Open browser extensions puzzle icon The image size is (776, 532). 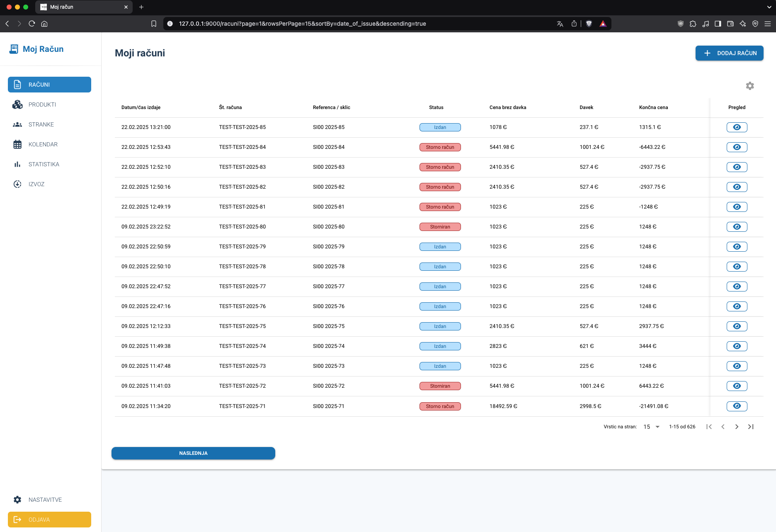pyautogui.click(x=693, y=24)
